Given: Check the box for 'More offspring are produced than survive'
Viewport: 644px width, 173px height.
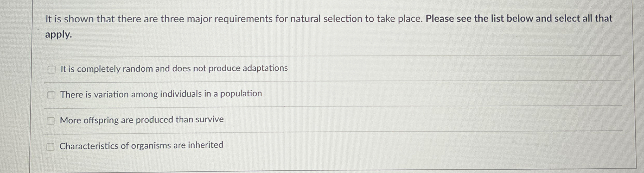Looking at the screenshot, I should coord(51,121).
